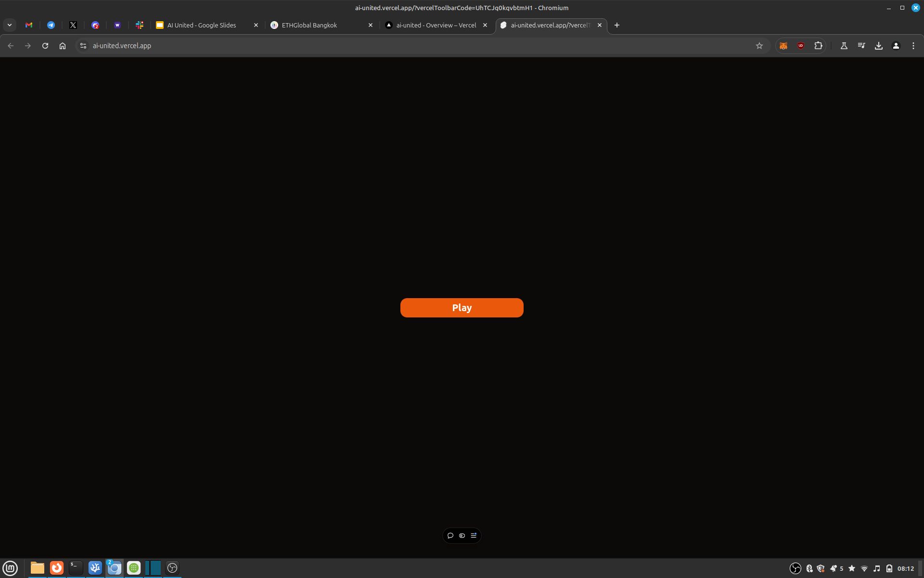
Task: Go forward to next page
Action: (x=28, y=46)
